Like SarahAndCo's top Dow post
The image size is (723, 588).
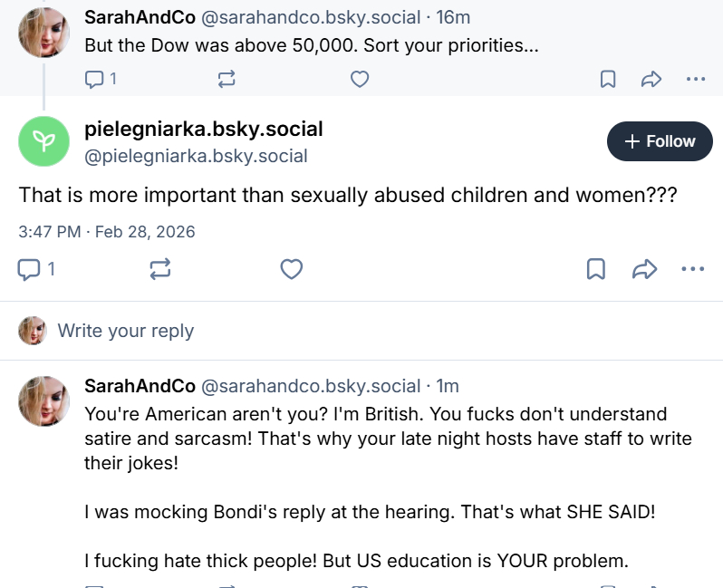(x=360, y=80)
